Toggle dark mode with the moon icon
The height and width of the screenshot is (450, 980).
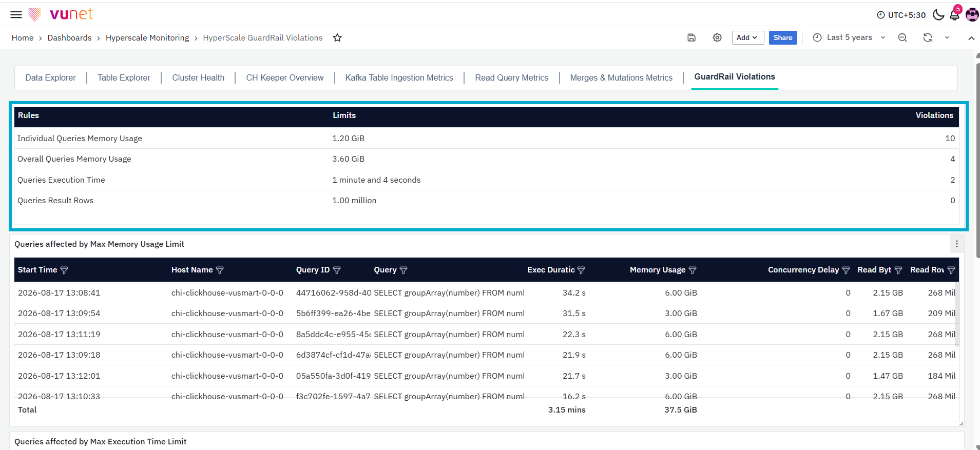[x=938, y=14]
